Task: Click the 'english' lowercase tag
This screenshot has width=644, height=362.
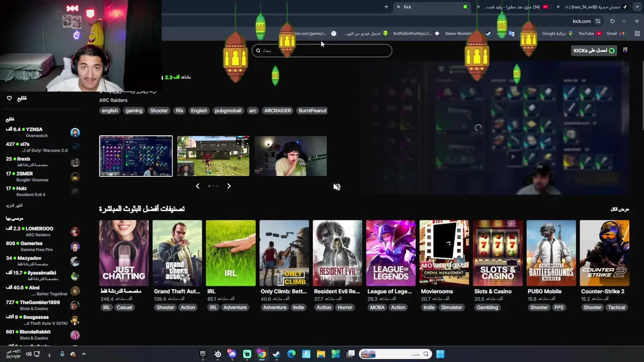Action: click(x=110, y=111)
